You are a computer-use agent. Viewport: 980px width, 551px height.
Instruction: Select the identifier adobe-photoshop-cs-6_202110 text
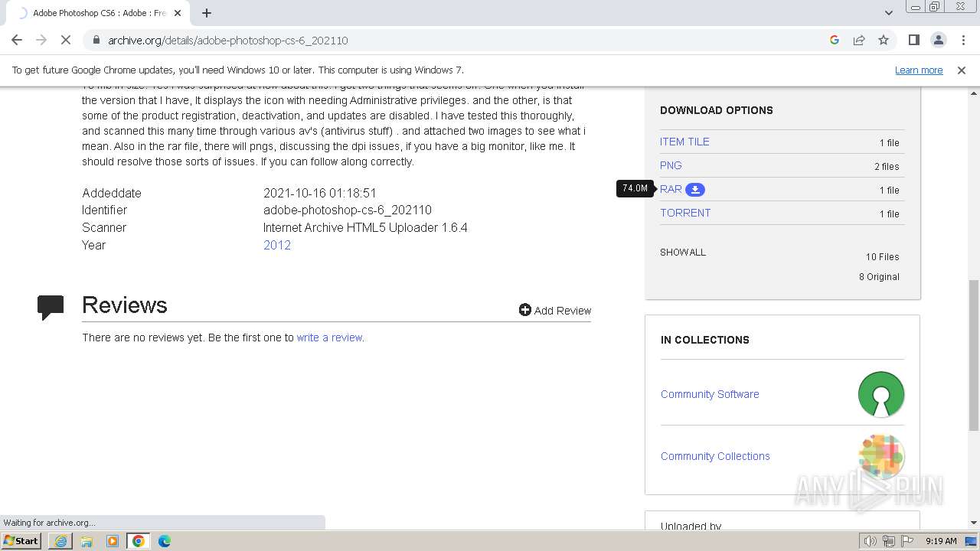tap(348, 210)
